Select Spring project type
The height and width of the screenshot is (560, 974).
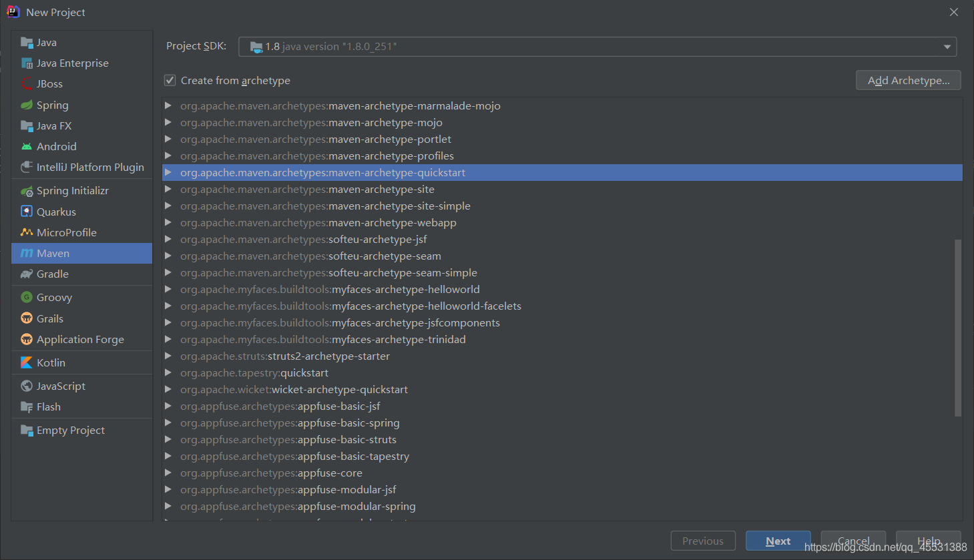click(x=82, y=105)
